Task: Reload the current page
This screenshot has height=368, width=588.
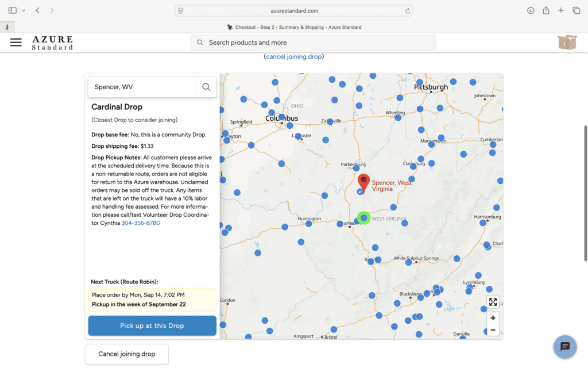Action: click(x=408, y=11)
